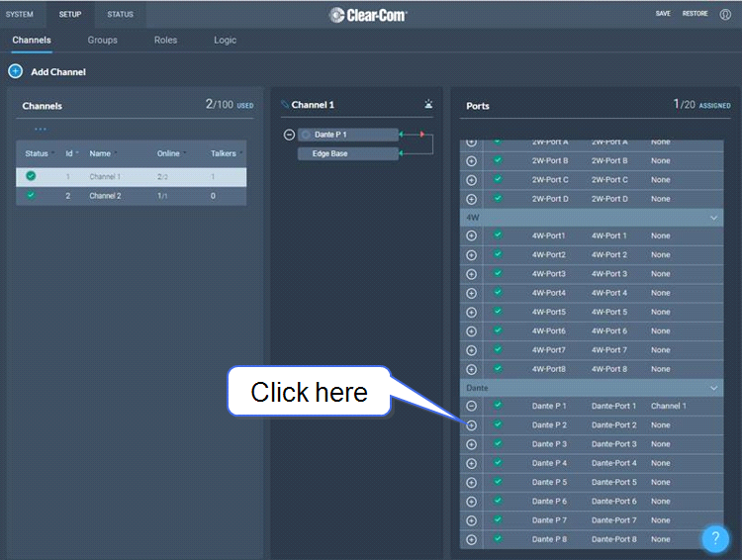Open the user account icon in header
This screenshot has width=742, height=560.
click(725, 15)
